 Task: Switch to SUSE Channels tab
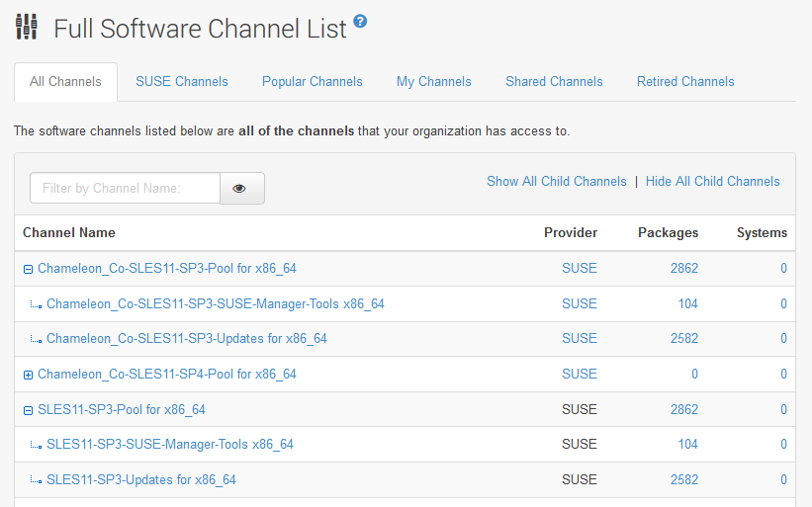tap(182, 82)
